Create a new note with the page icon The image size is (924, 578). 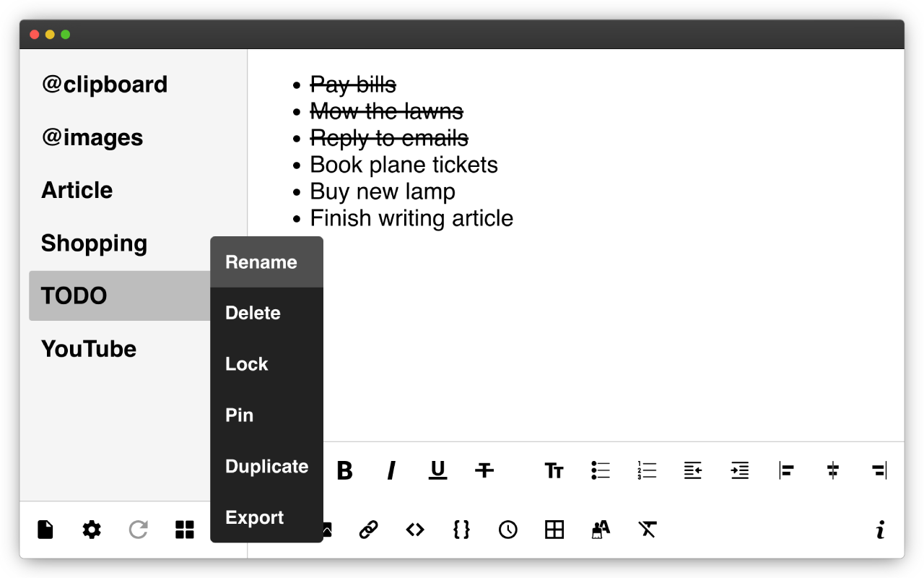coord(45,530)
